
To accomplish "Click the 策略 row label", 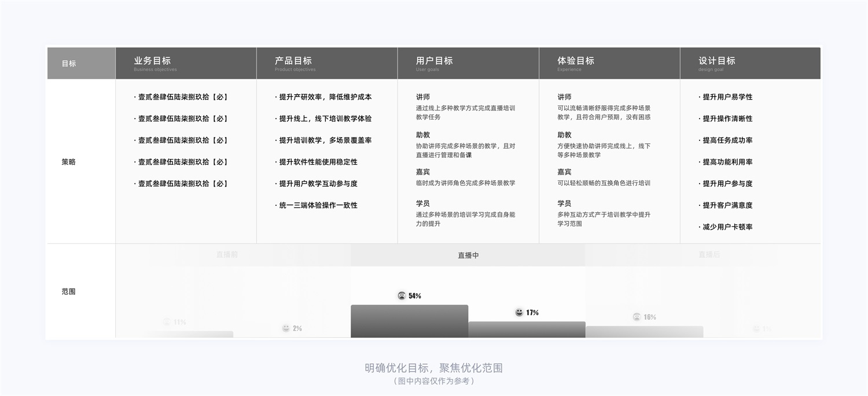I will (x=68, y=161).
